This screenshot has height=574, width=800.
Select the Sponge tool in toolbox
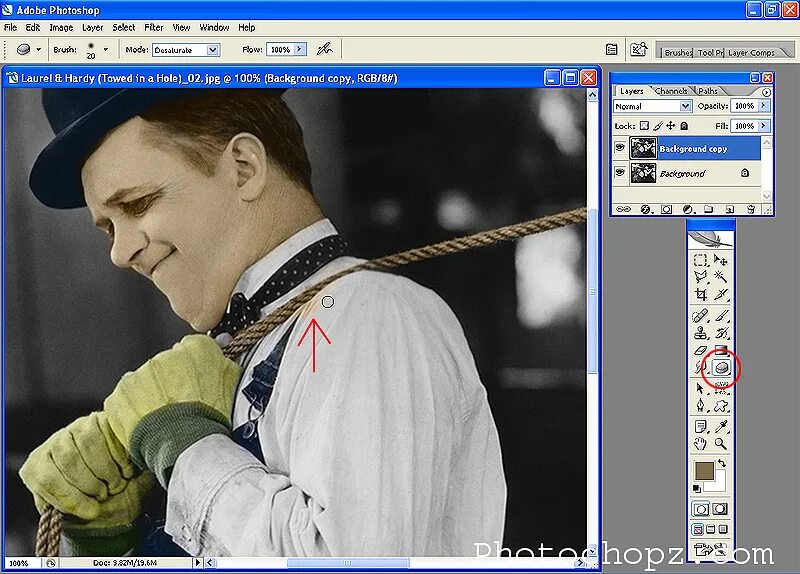click(x=721, y=367)
